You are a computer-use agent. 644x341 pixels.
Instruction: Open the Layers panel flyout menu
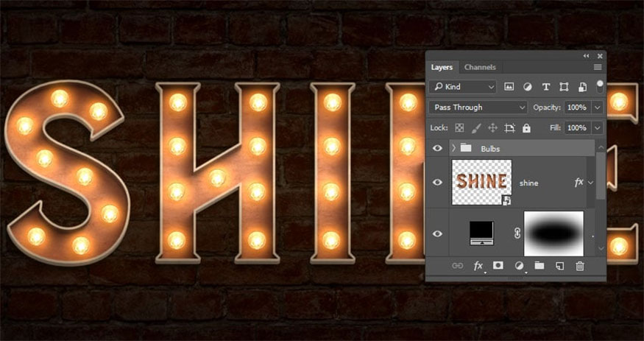pyautogui.click(x=597, y=67)
